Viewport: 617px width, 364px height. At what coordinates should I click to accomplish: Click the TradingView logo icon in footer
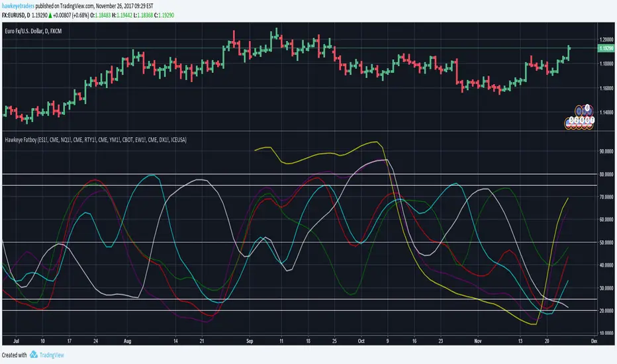point(34,355)
